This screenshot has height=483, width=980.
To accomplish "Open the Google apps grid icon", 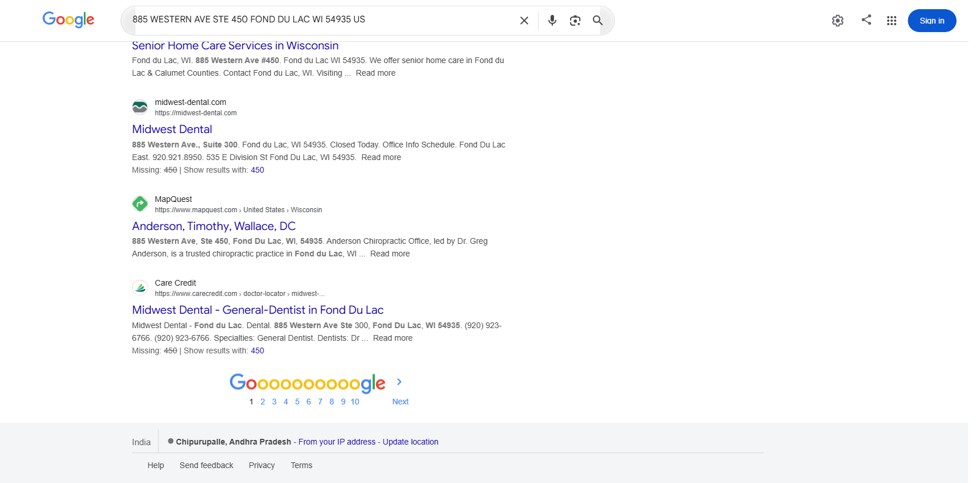I will (892, 21).
